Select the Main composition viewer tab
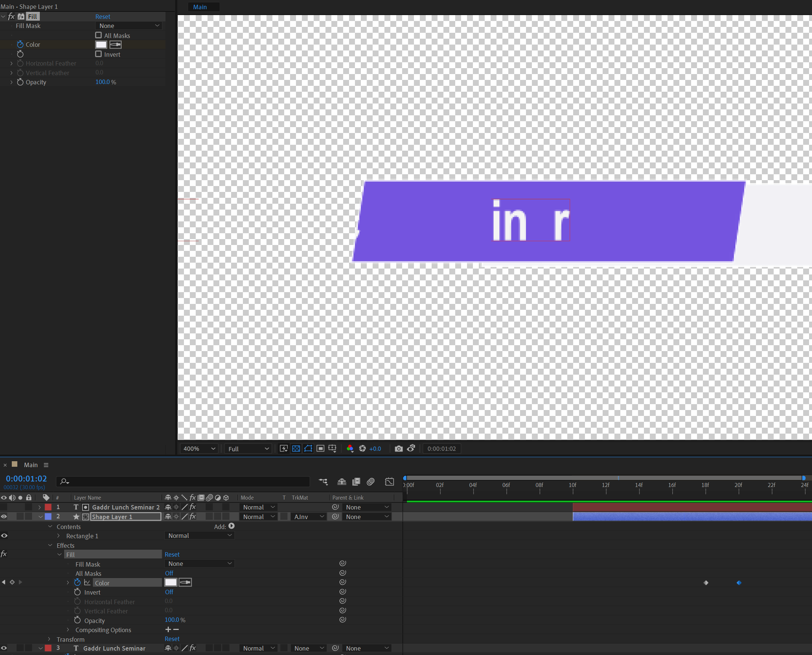Viewport: 812px width, 655px height. point(200,7)
